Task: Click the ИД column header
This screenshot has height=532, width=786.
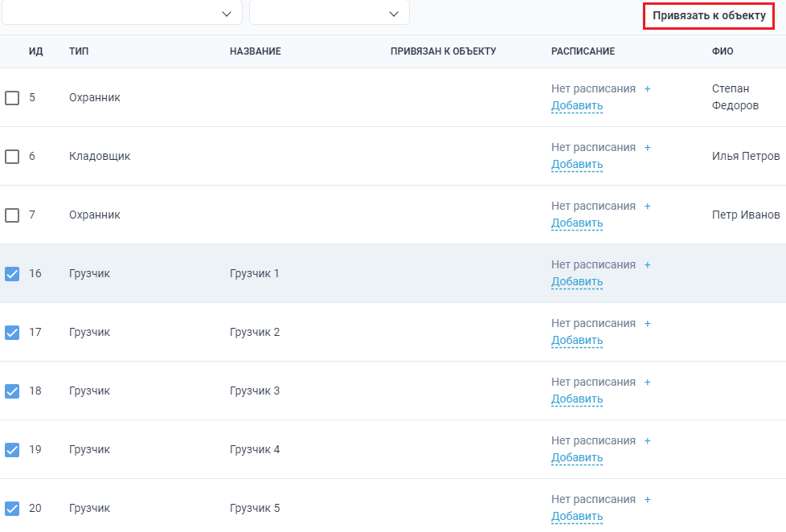Action: click(x=35, y=51)
